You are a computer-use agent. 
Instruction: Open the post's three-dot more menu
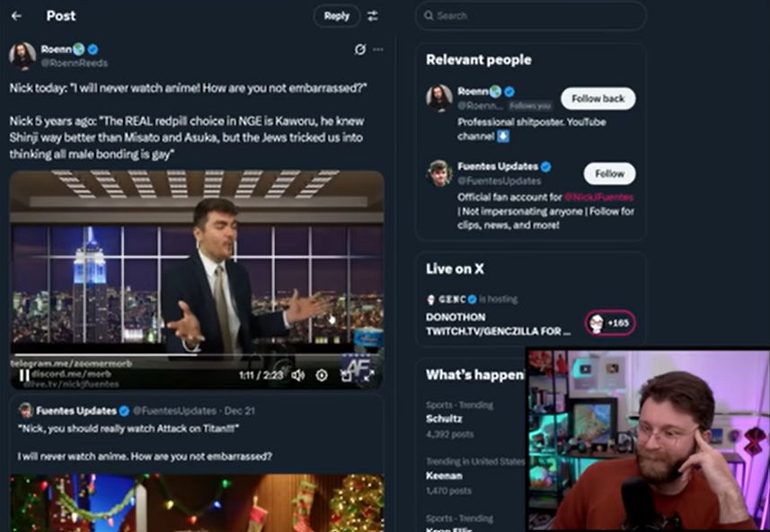coord(378,49)
